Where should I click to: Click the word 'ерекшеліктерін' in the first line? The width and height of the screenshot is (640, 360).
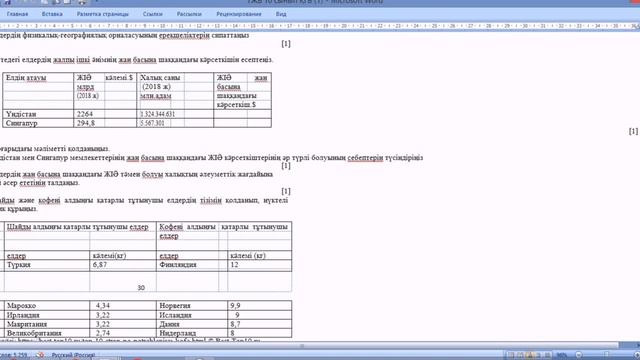pyautogui.click(x=184, y=35)
